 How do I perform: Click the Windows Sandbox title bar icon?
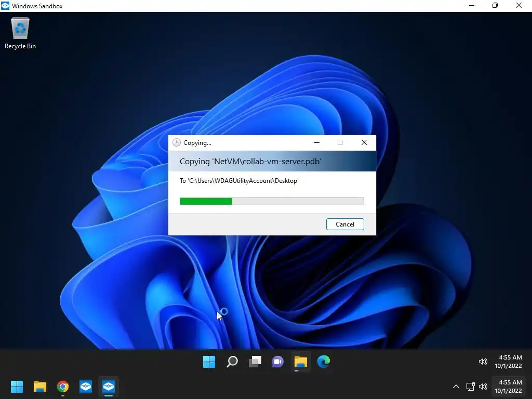[x=5, y=6]
